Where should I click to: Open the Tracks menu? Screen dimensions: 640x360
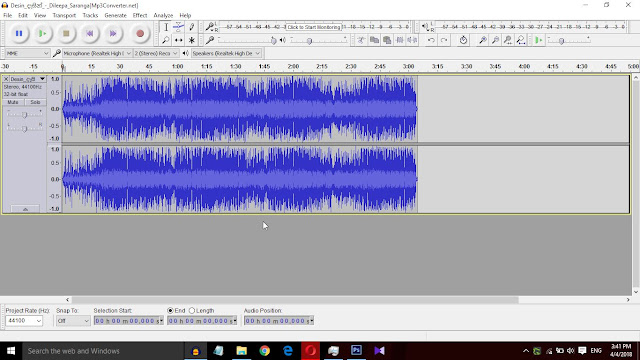(x=90, y=15)
